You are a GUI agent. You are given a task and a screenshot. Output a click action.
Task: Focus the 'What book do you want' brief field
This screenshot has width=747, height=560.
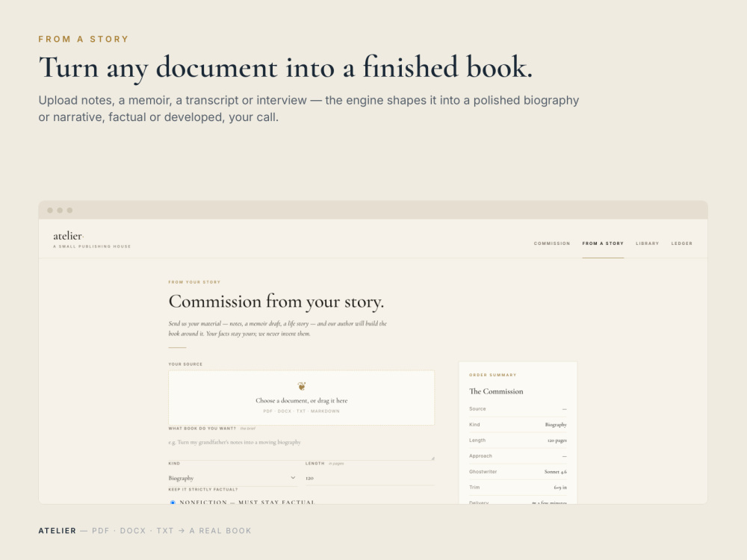tap(301, 447)
